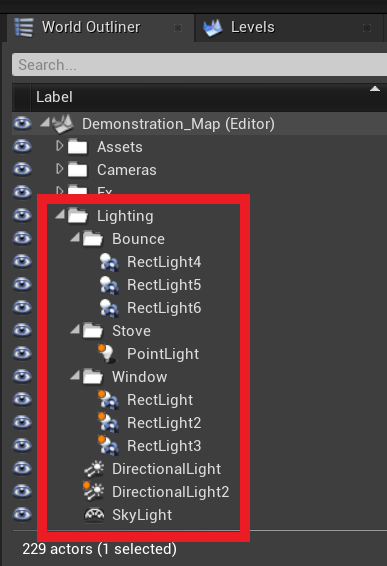Click the DirectionalLight actor icon

[94, 469]
